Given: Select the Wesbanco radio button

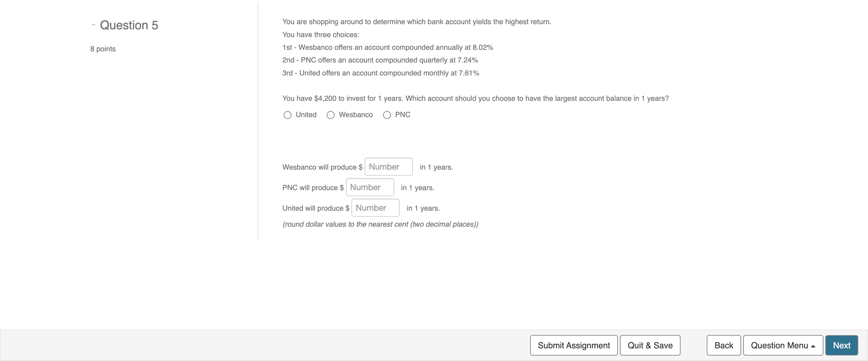Looking at the screenshot, I should point(330,115).
